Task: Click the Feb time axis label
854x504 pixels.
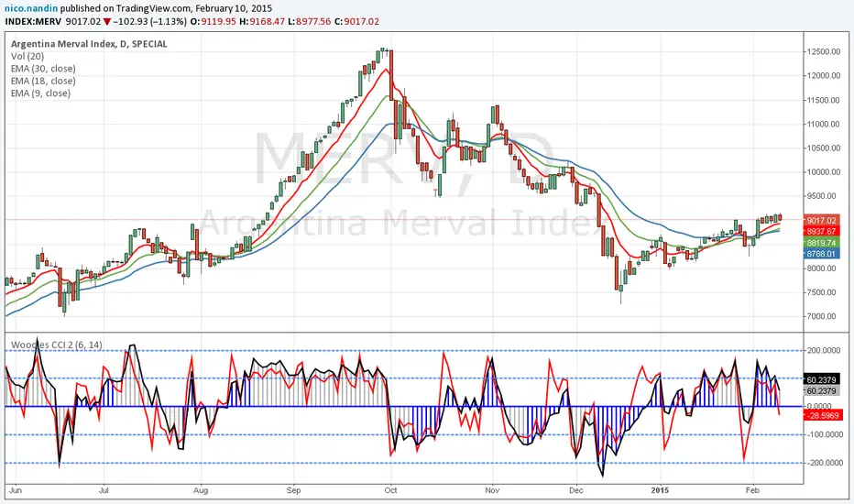Action: click(752, 490)
